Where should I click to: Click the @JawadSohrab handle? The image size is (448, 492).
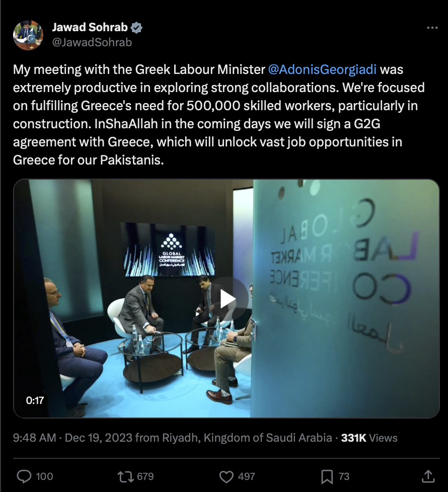pyautogui.click(x=92, y=42)
